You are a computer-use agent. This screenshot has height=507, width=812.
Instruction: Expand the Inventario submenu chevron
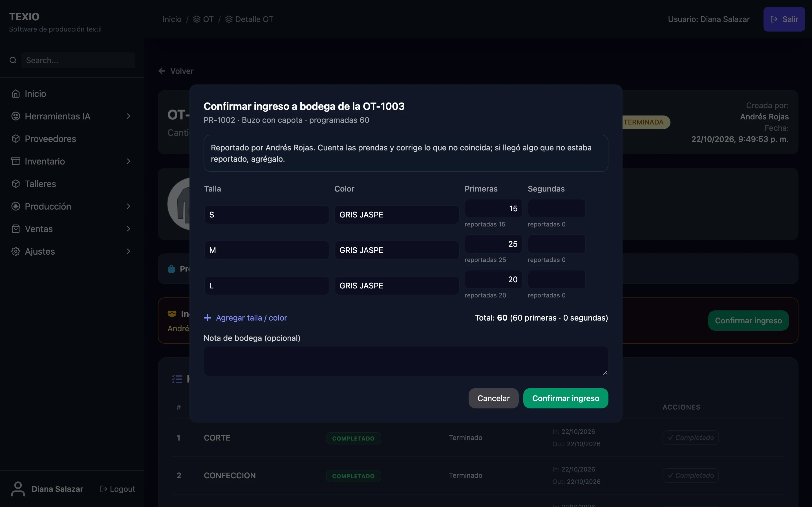pyautogui.click(x=129, y=161)
